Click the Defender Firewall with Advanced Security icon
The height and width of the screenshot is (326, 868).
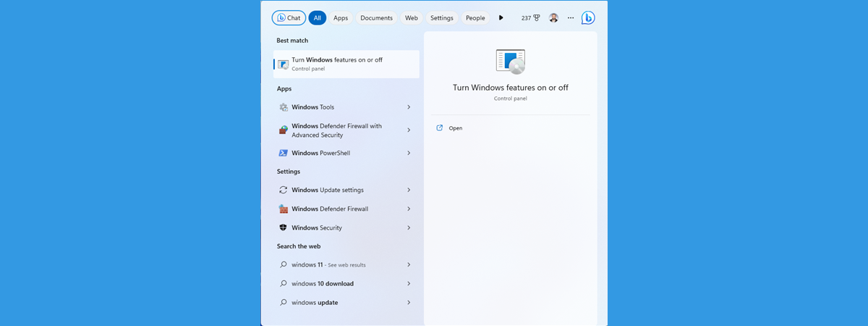(x=284, y=130)
